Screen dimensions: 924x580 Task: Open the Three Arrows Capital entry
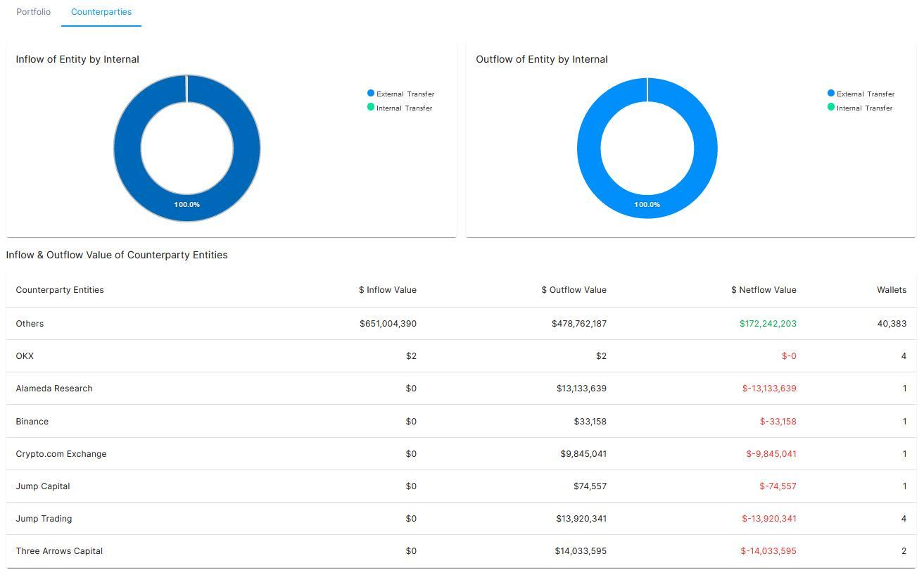(461, 551)
